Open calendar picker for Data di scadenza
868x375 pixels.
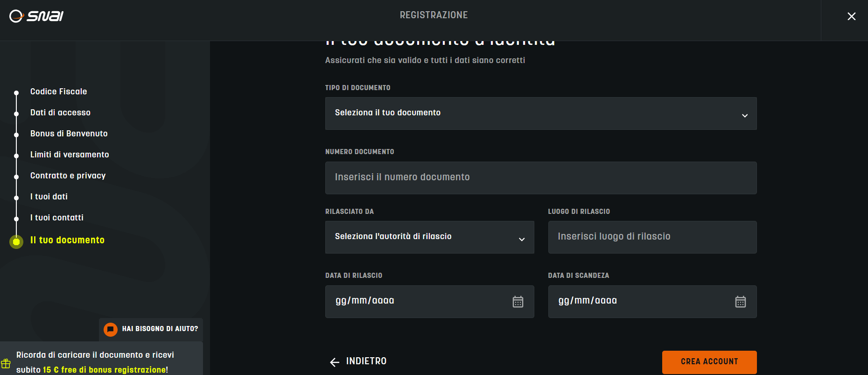(741, 302)
